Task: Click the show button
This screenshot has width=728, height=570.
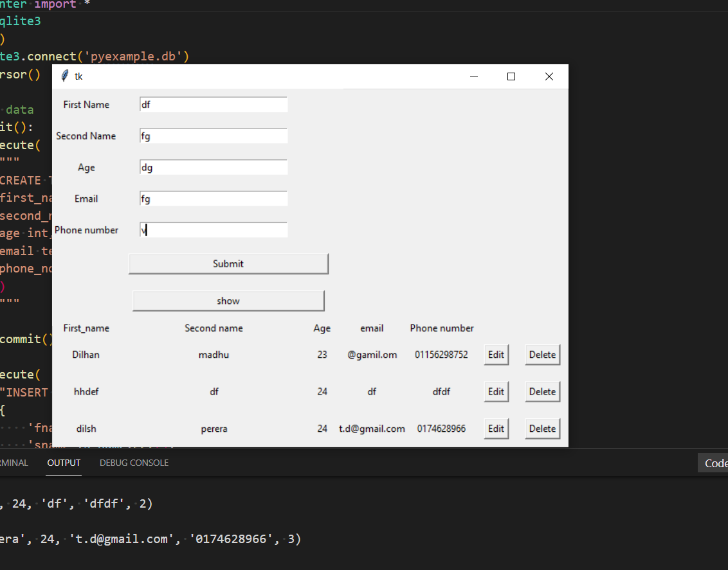Action: coord(228,301)
